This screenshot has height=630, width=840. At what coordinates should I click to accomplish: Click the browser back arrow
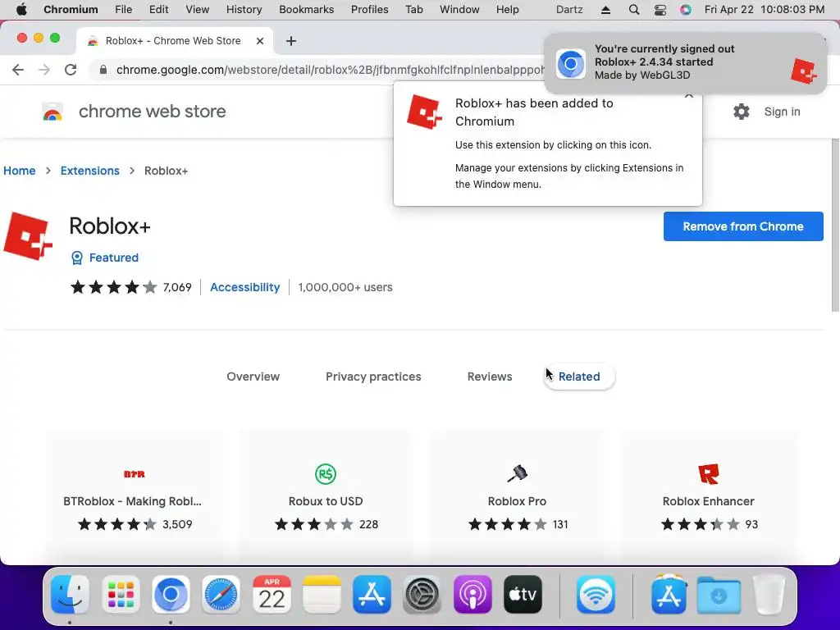coord(18,70)
